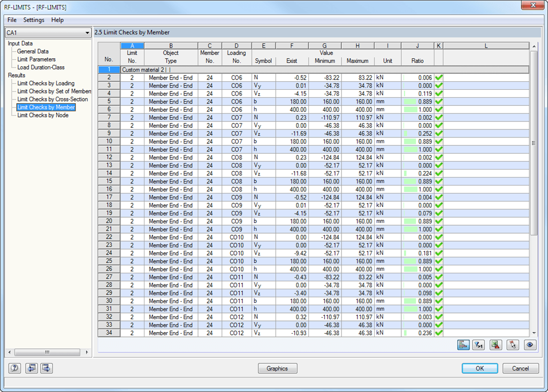
Task: Select Limit Checks by Node tree item
Action: (x=43, y=115)
